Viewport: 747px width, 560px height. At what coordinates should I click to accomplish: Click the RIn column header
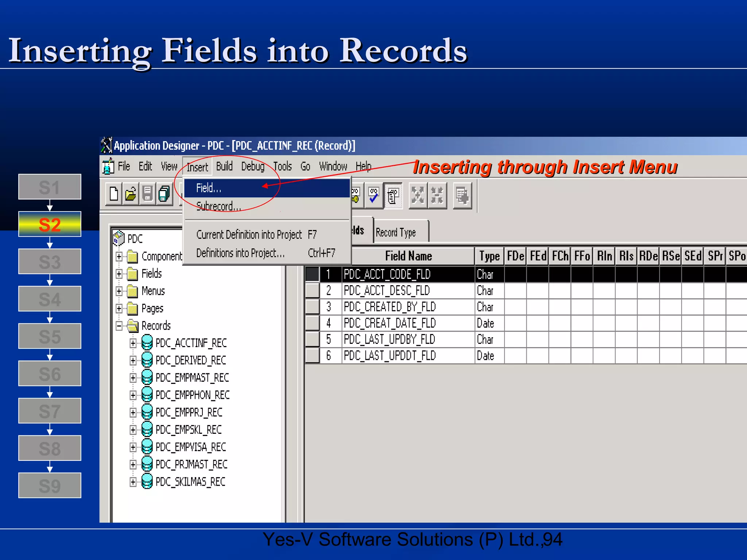tap(604, 256)
